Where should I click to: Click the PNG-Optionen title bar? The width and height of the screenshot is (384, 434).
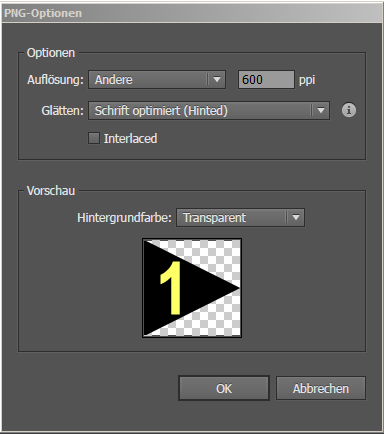point(192,13)
